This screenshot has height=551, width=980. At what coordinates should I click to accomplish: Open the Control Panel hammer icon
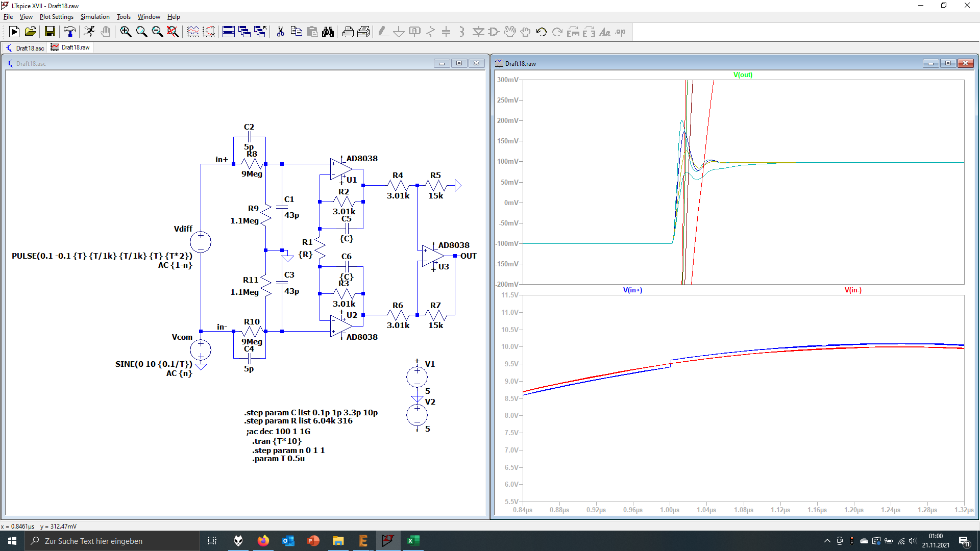[70, 32]
